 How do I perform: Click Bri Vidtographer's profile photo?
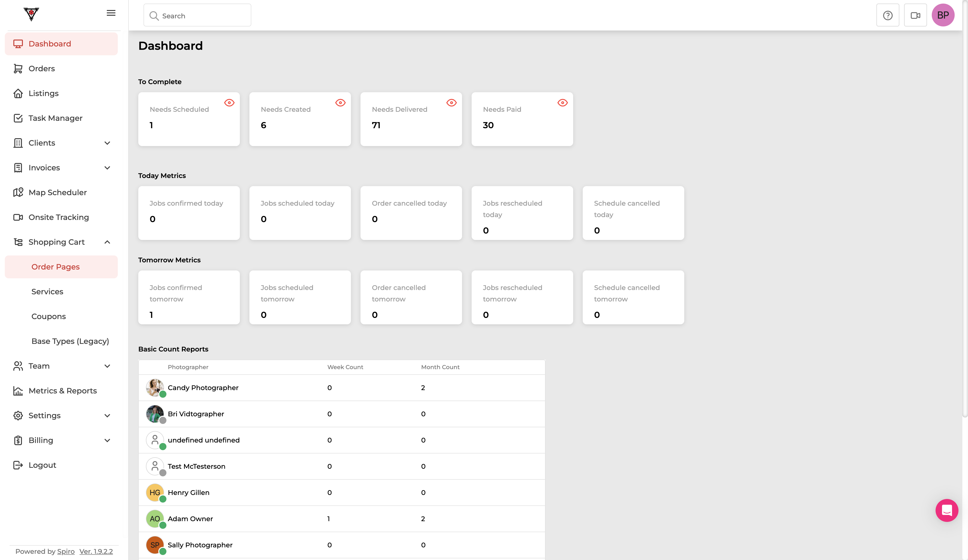click(155, 414)
